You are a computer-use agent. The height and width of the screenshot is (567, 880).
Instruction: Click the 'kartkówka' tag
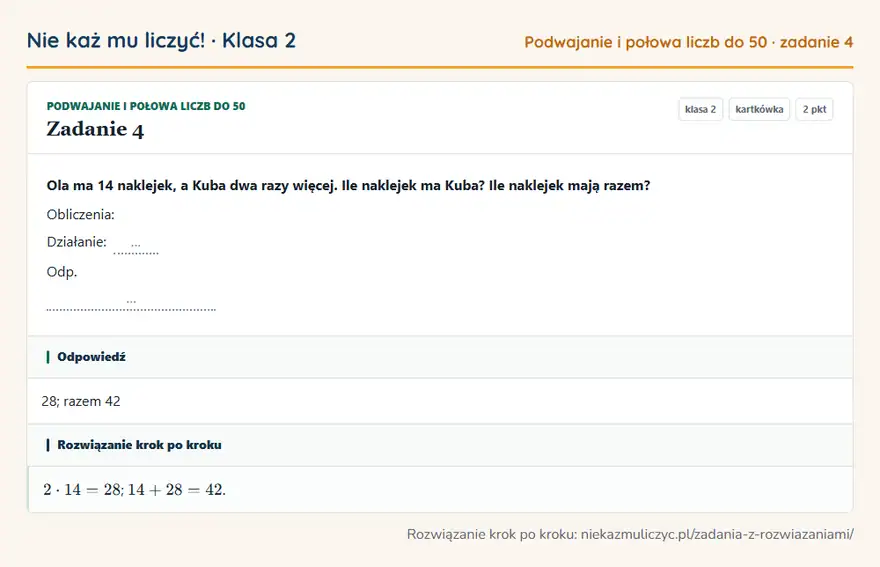759,109
